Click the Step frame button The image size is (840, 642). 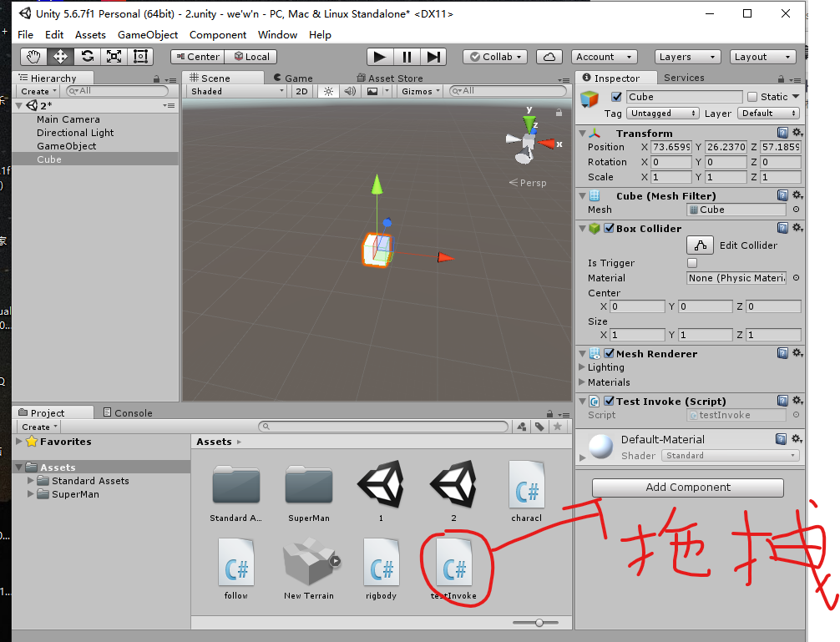click(x=433, y=57)
